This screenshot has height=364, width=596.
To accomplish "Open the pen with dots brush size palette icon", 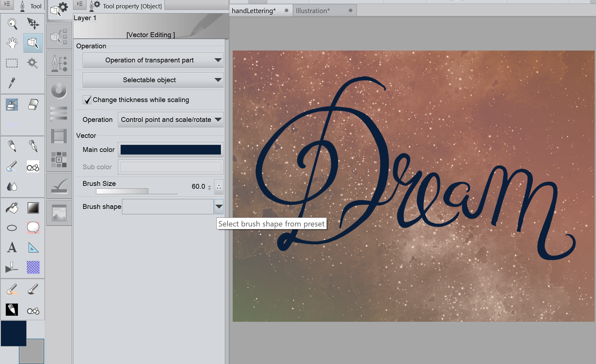I will pos(59,63).
